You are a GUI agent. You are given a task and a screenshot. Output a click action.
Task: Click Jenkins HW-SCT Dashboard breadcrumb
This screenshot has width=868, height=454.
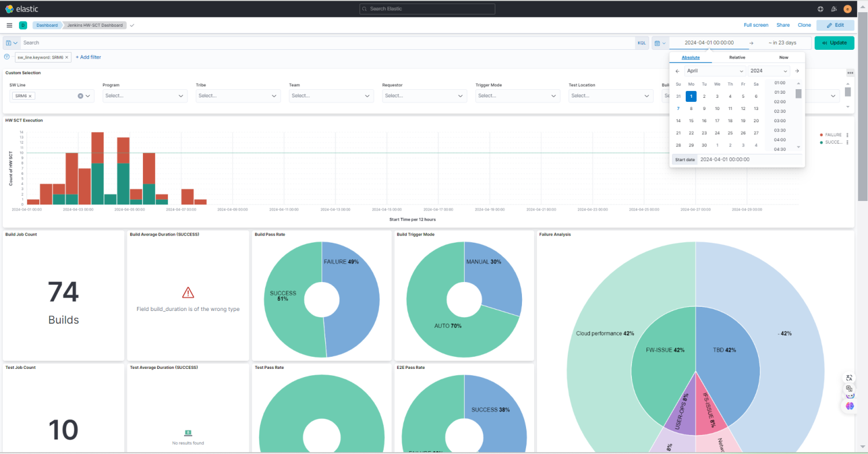coord(95,25)
